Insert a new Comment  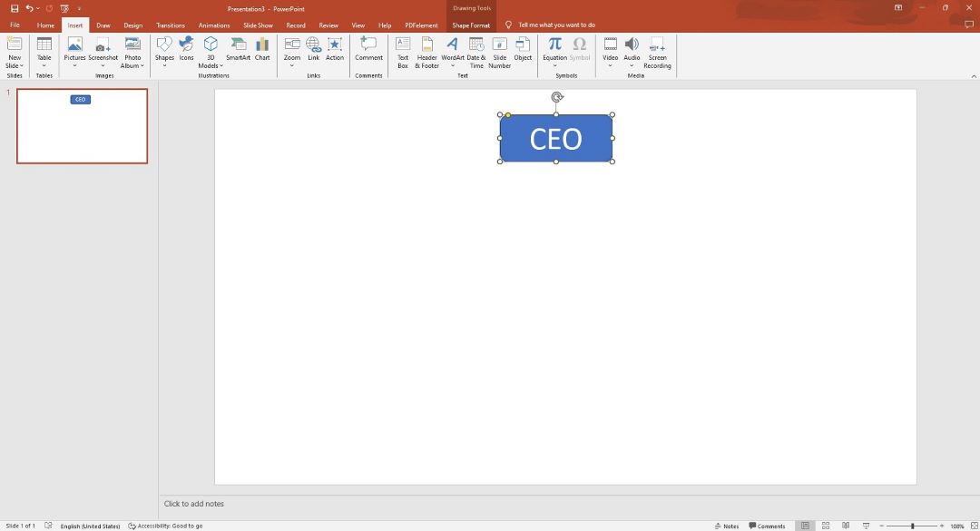click(368, 49)
